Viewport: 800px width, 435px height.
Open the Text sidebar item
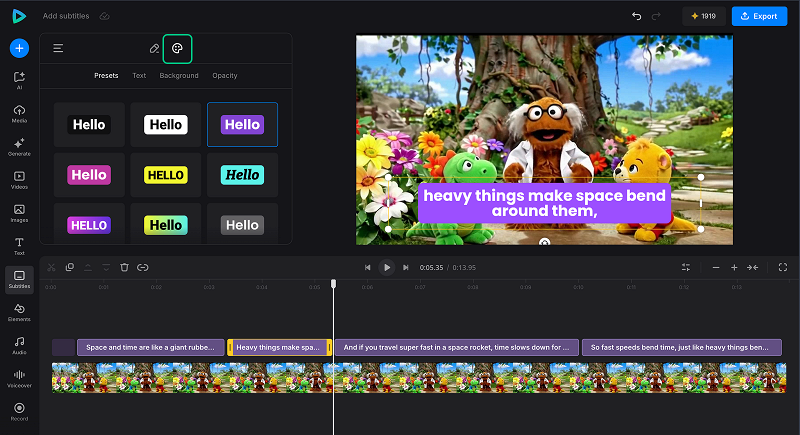pyautogui.click(x=19, y=246)
